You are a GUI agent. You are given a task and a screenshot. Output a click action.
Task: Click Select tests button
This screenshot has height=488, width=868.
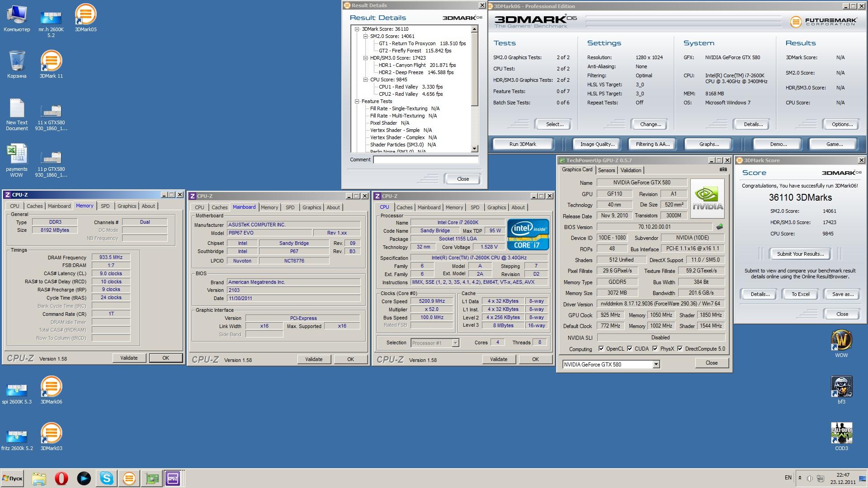pyautogui.click(x=554, y=124)
